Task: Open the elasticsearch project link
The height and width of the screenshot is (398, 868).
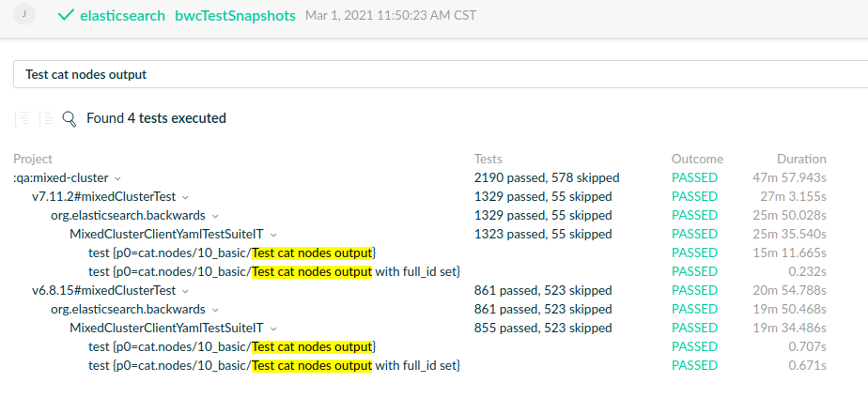Action: click(x=122, y=15)
